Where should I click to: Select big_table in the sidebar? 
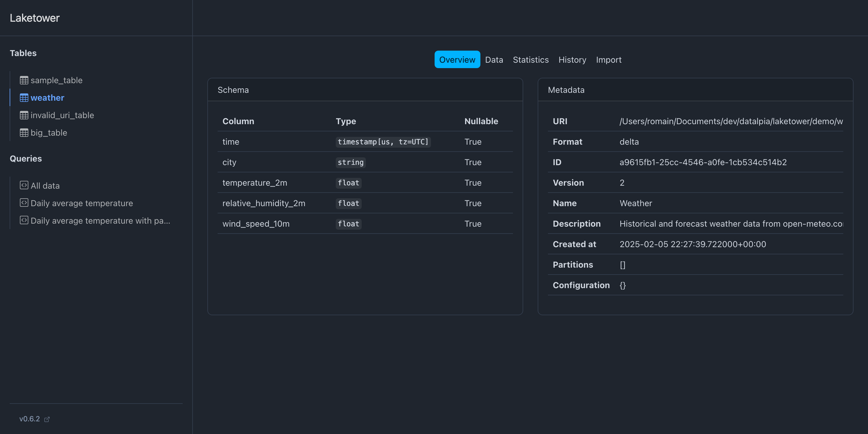(x=49, y=133)
